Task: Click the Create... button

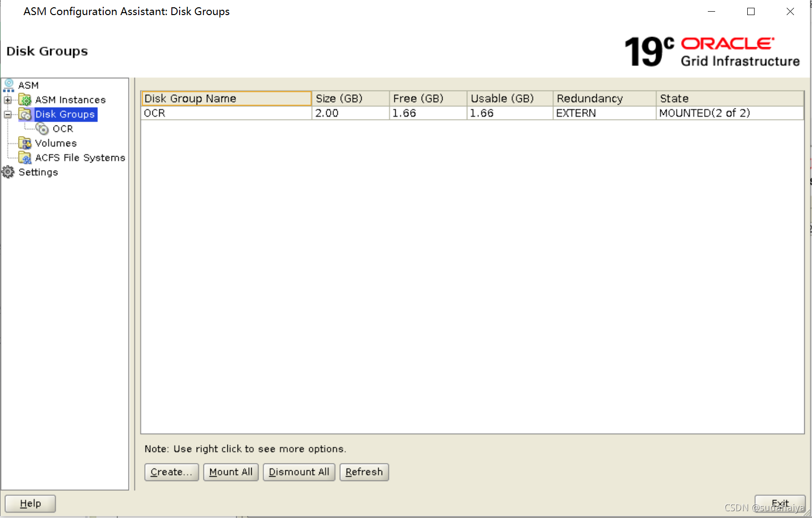Action: (171, 472)
